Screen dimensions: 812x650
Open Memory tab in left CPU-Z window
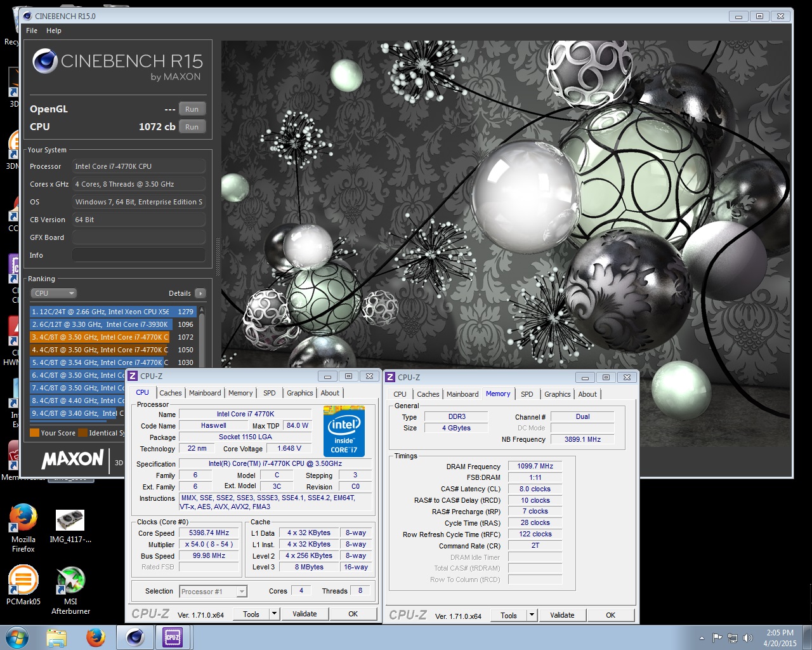[240, 393]
